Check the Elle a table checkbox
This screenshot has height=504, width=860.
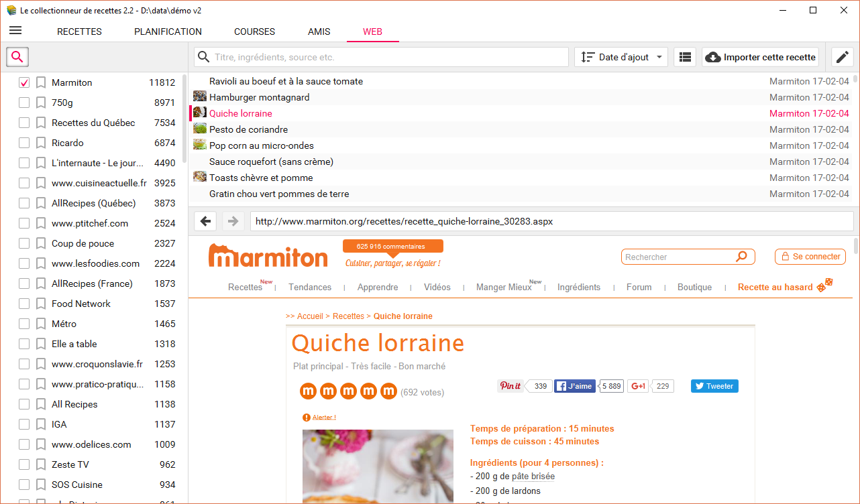pos(24,344)
